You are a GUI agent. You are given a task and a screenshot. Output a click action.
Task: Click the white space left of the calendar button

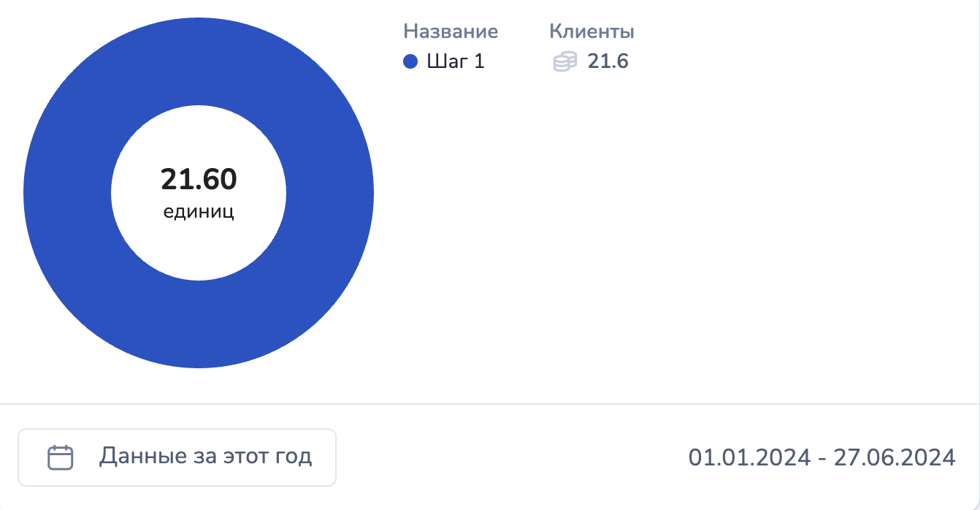coord(9,457)
